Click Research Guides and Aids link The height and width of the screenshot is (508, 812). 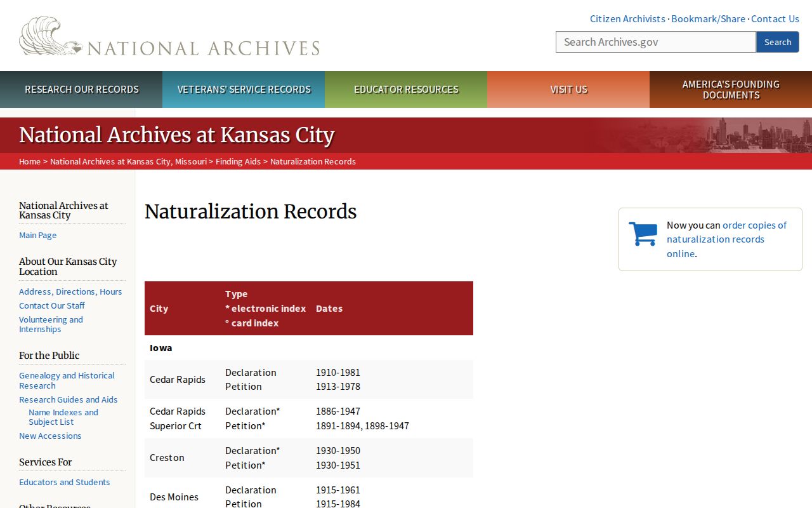coord(68,399)
